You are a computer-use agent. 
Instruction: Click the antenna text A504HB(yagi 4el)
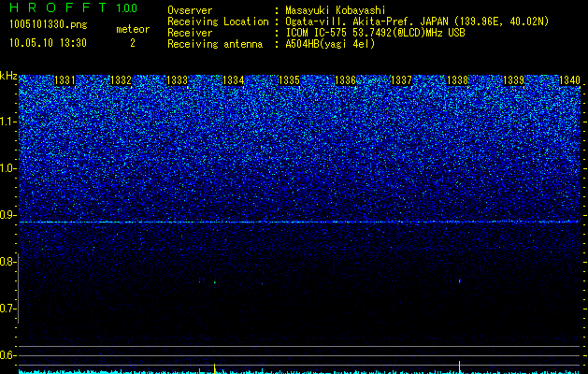point(330,44)
